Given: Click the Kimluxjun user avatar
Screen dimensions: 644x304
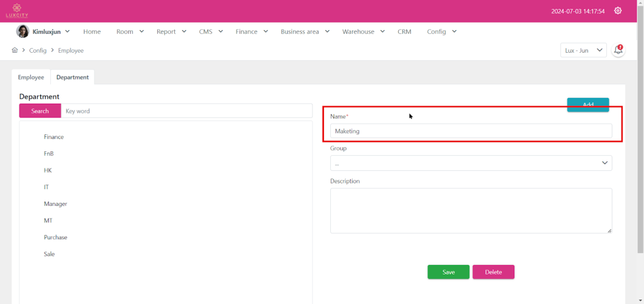Looking at the screenshot, I should [23, 31].
